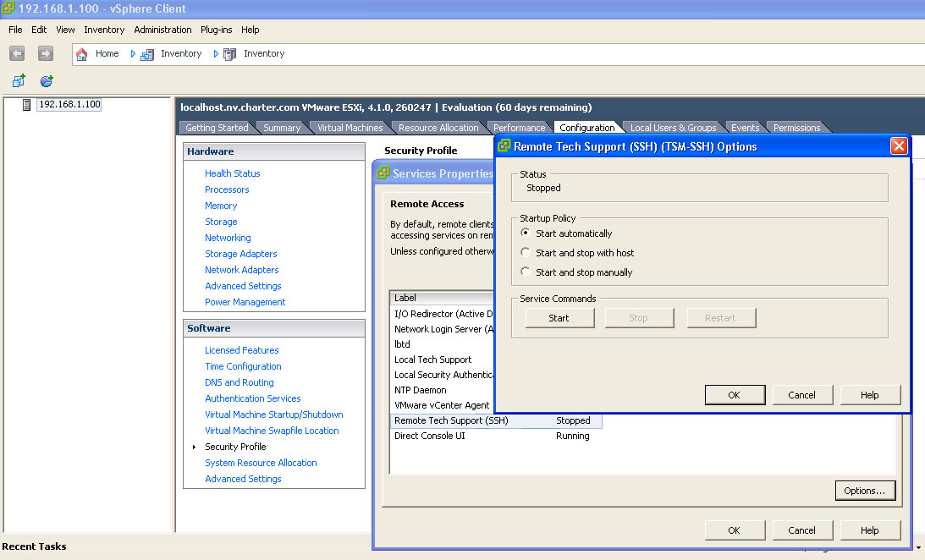Click the Start service command button
925x560 pixels.
coord(559,318)
